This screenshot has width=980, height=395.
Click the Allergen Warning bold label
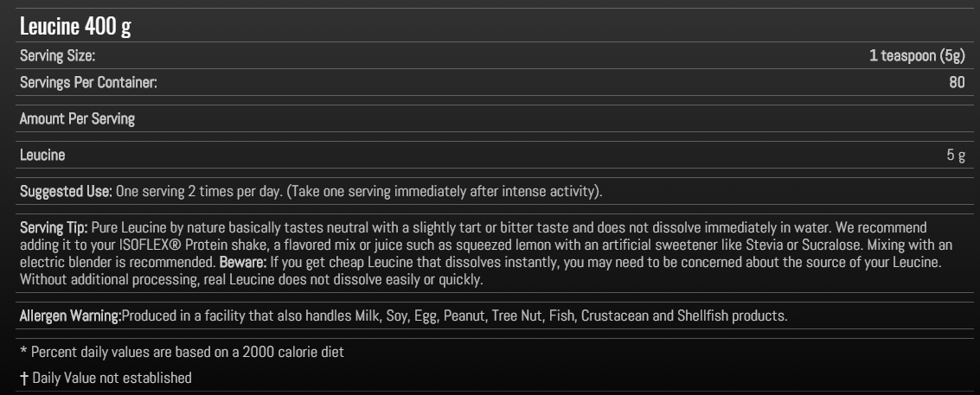tap(71, 315)
